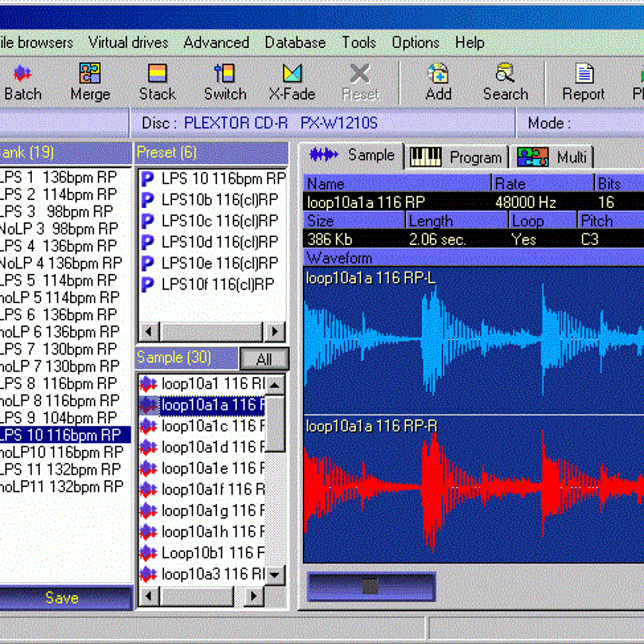Switch to the Multi tab

click(x=552, y=157)
